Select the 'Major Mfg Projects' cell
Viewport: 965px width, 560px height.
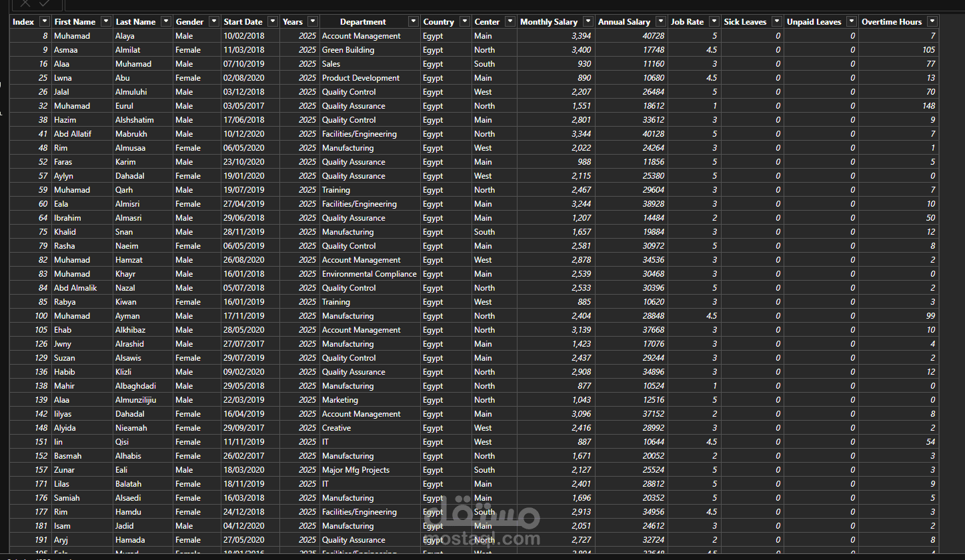tap(369, 470)
